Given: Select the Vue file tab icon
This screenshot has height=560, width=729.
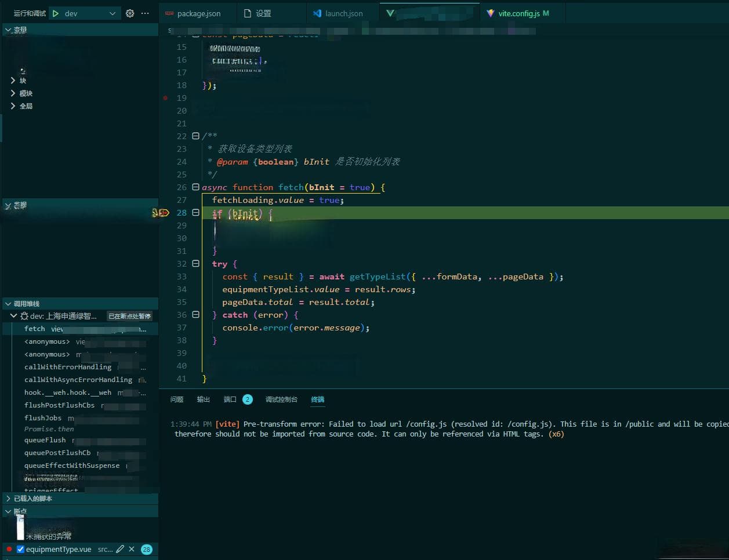Looking at the screenshot, I should pos(390,13).
